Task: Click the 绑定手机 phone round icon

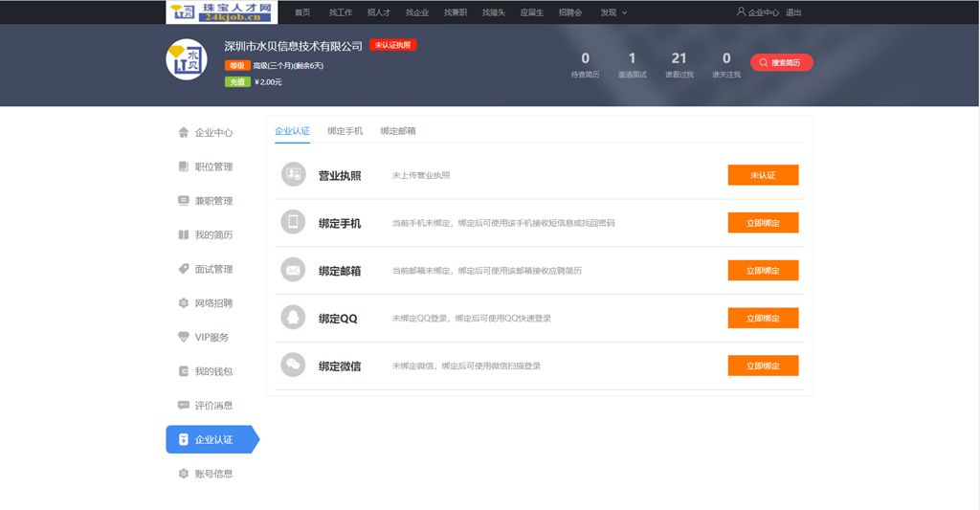Action: [x=293, y=223]
